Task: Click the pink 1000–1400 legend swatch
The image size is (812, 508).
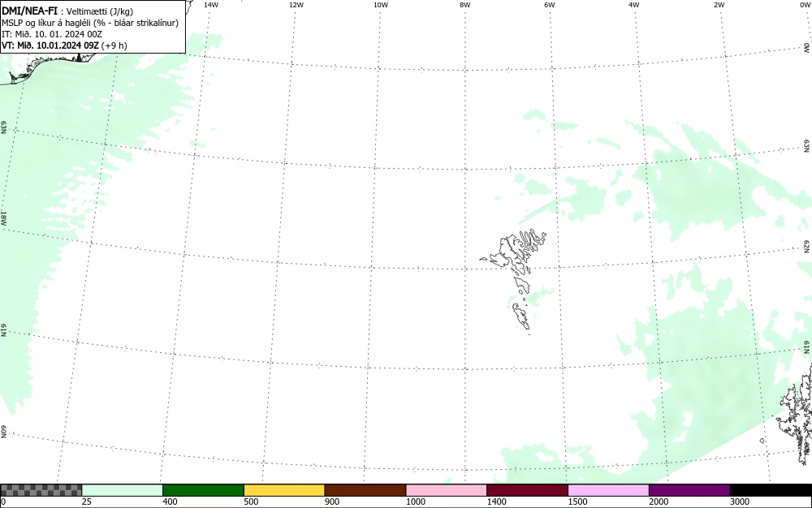Action: coord(447,490)
